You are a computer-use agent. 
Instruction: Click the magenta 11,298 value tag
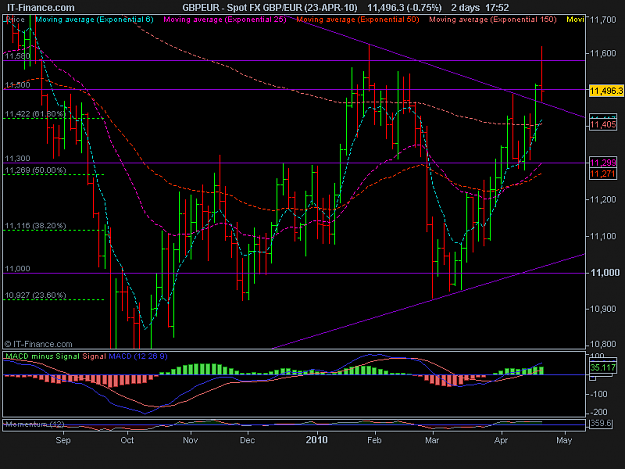tap(603, 163)
